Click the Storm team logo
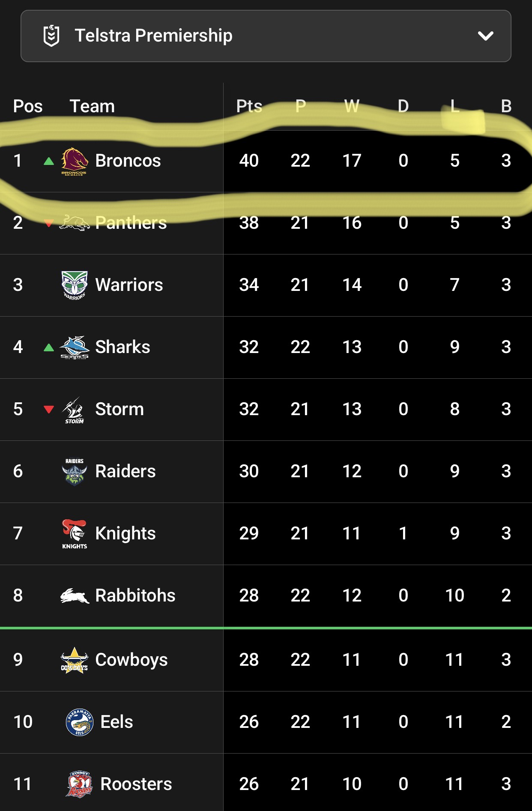Screen dimensions: 532x811 click(74, 410)
